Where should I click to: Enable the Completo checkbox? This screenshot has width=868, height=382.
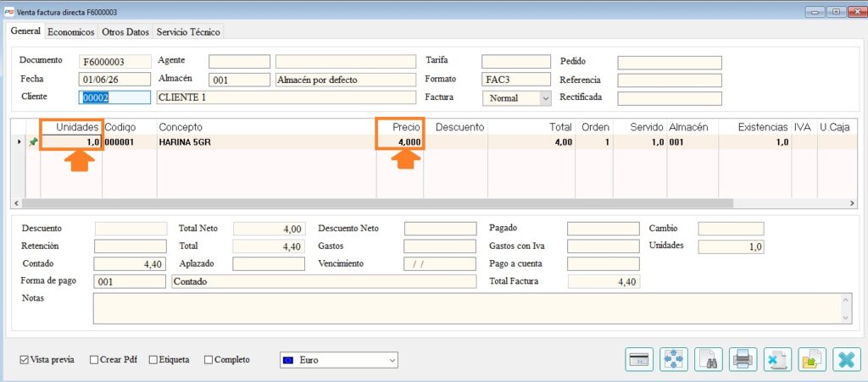(x=209, y=360)
